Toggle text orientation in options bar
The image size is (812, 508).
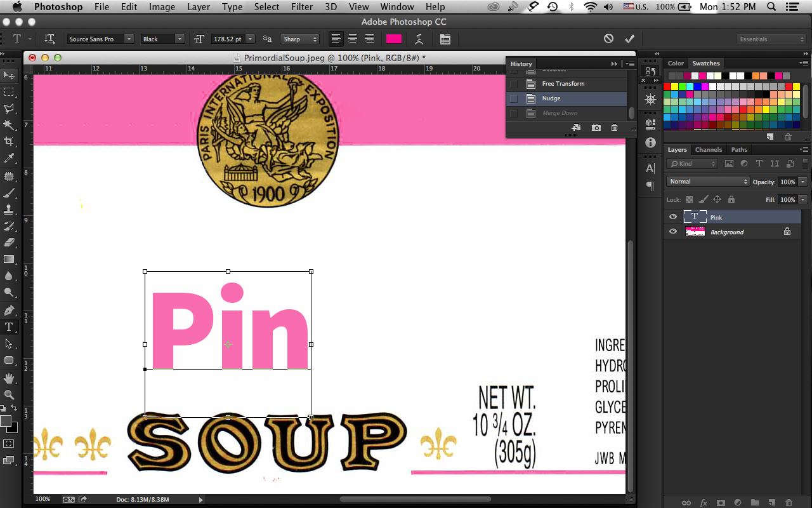tap(49, 39)
